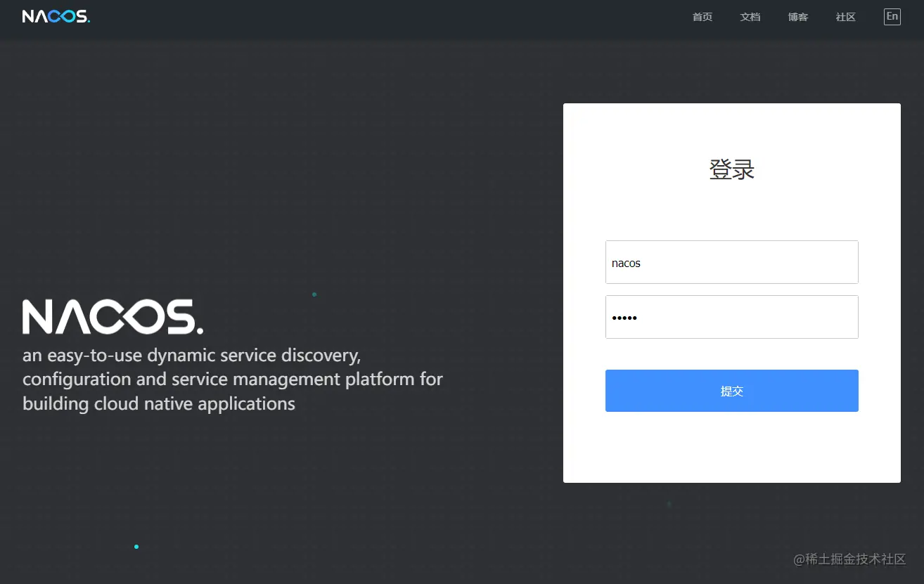The width and height of the screenshot is (924, 584).
Task: Click the large Nacos logo above the tagline
Action: pos(113,317)
